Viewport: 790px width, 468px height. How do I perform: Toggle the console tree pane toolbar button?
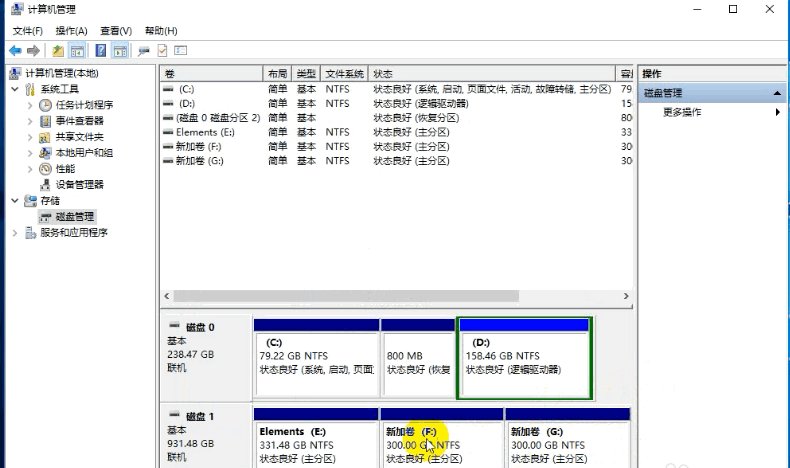[x=76, y=50]
